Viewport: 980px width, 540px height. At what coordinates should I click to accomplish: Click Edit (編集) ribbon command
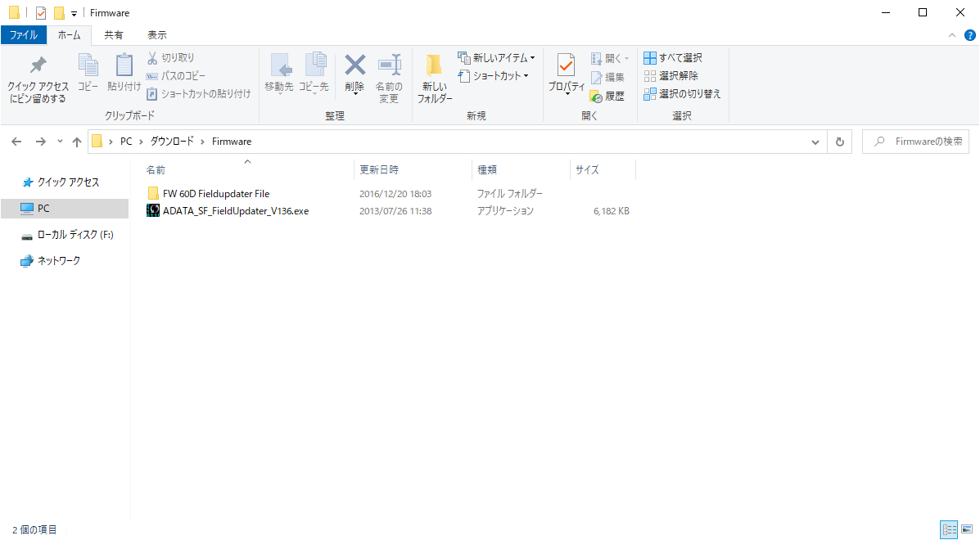point(607,78)
